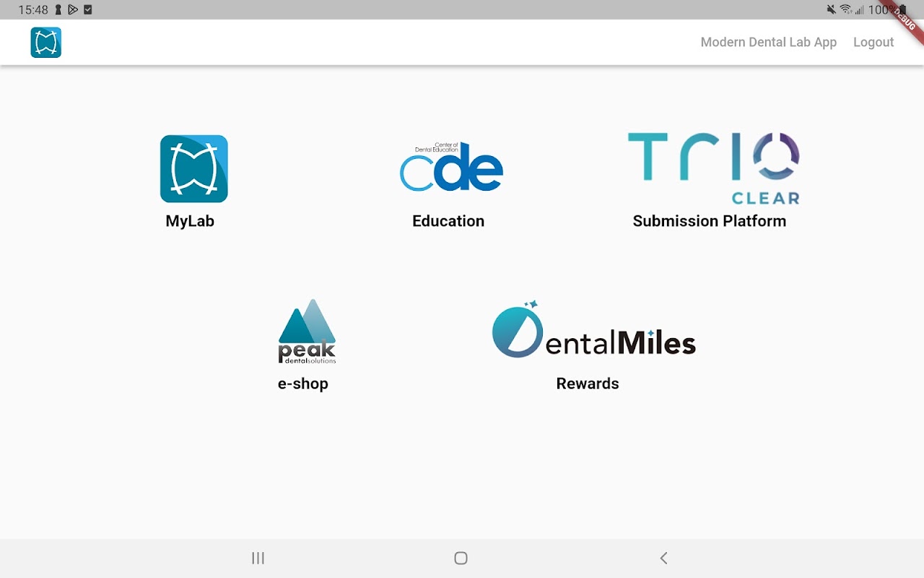Tap the keyhole notification icon in status bar

click(58, 9)
